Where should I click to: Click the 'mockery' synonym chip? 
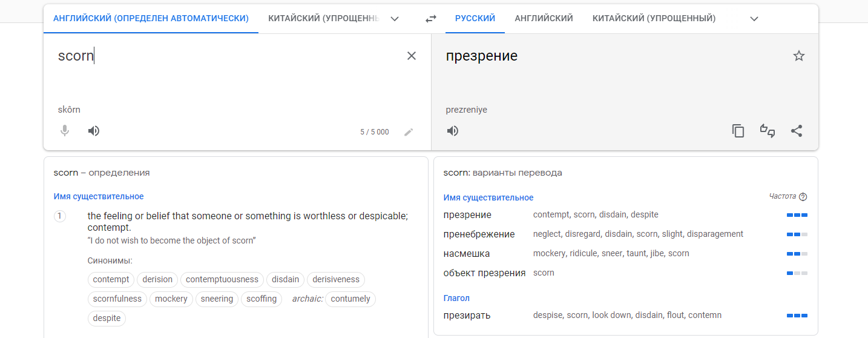171,299
